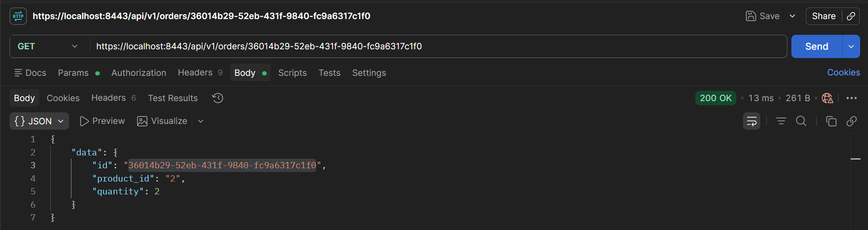Switch to the Authorization tab

point(139,73)
